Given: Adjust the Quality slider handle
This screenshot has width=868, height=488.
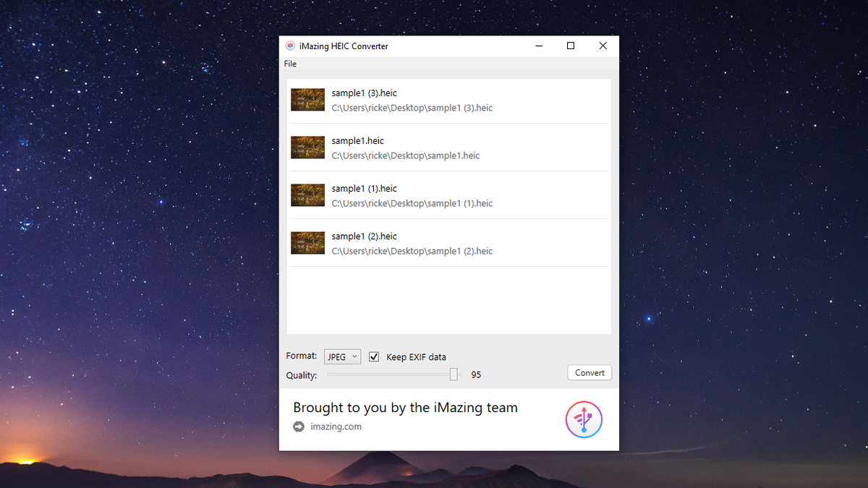Looking at the screenshot, I should tap(455, 374).
